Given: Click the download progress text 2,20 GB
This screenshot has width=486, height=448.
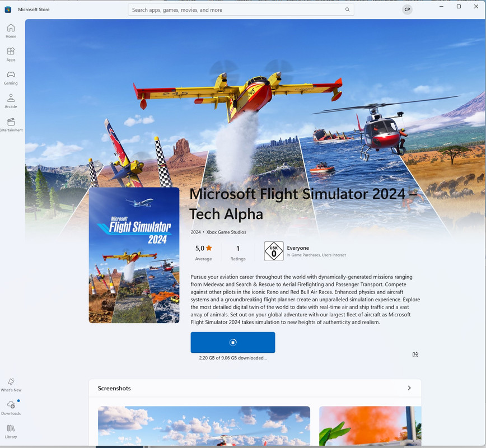Looking at the screenshot, I should [233, 358].
